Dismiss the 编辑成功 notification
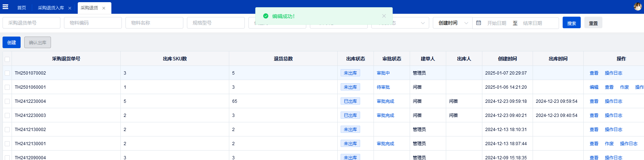The width and height of the screenshot is (644, 160). (x=384, y=16)
